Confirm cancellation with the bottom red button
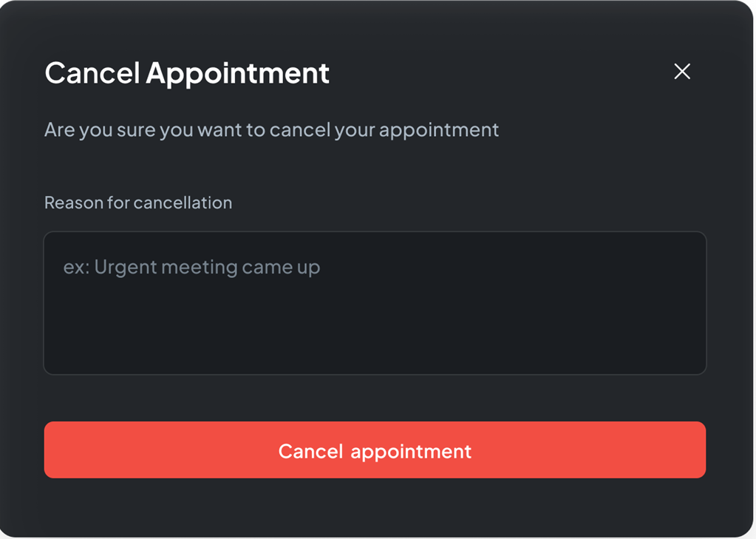This screenshot has width=756, height=539. pos(375,450)
